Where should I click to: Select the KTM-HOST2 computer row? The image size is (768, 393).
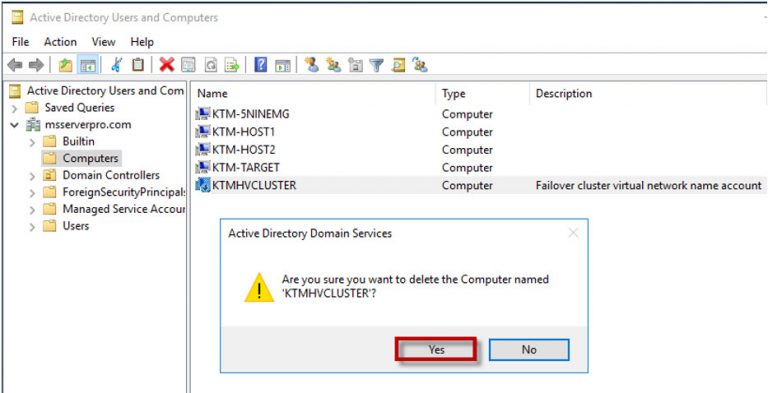(480, 149)
